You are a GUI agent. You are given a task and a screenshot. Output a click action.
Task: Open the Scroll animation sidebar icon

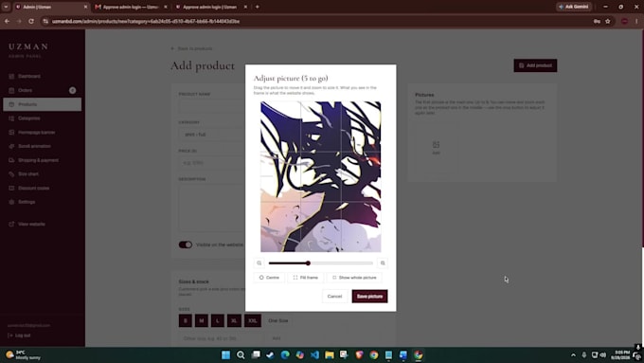(11, 146)
